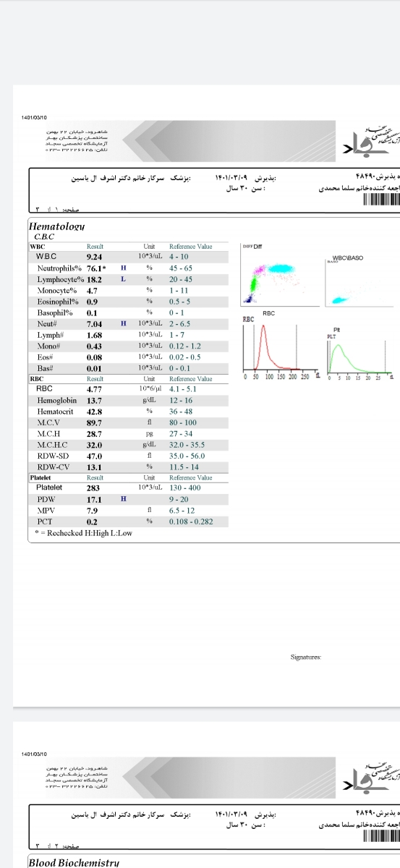The image size is (400, 868).
Task: Click the Blood Biochemistry heading
Action: (74, 862)
